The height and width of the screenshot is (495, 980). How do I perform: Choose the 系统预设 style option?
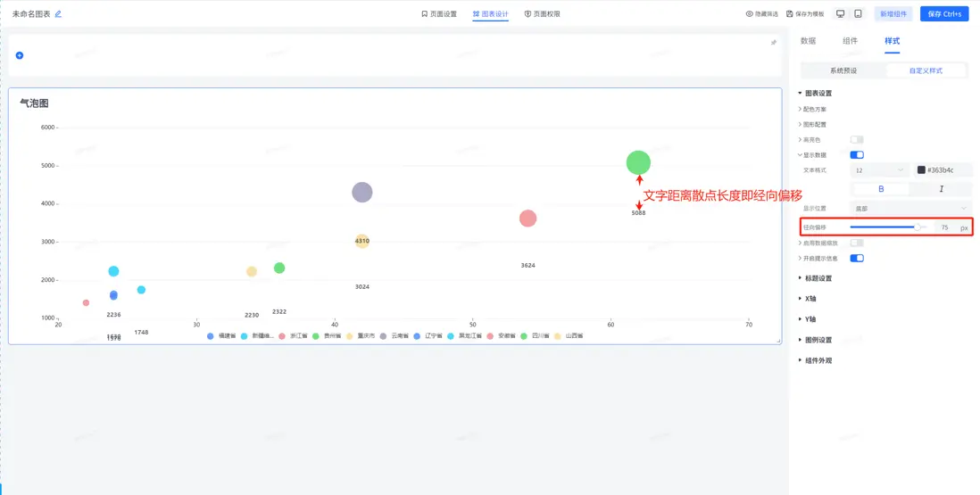click(843, 70)
